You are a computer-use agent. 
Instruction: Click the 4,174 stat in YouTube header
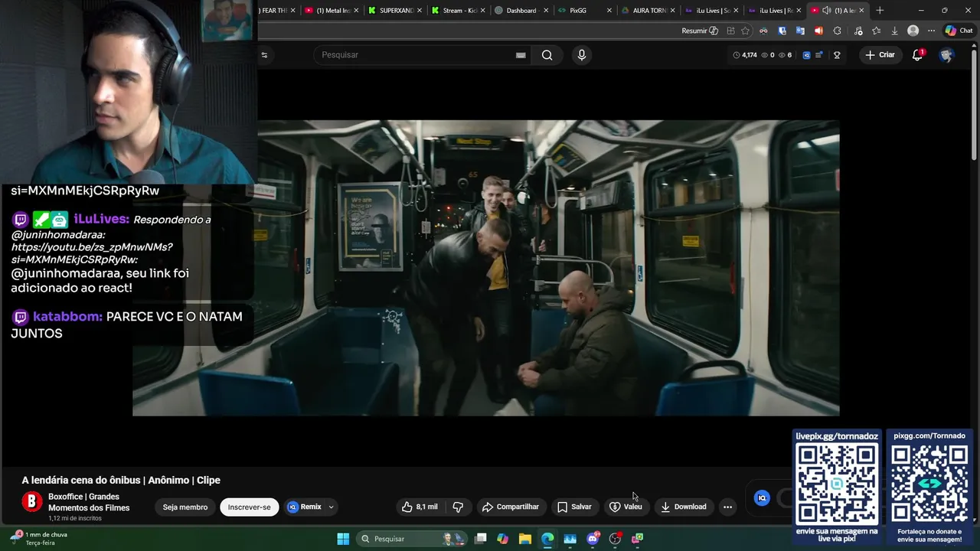(x=745, y=55)
